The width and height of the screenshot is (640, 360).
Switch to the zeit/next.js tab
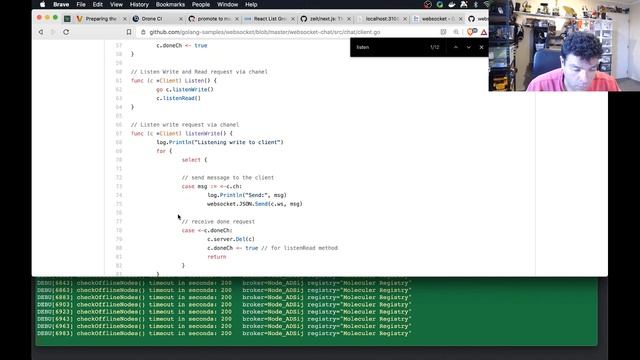325,19
